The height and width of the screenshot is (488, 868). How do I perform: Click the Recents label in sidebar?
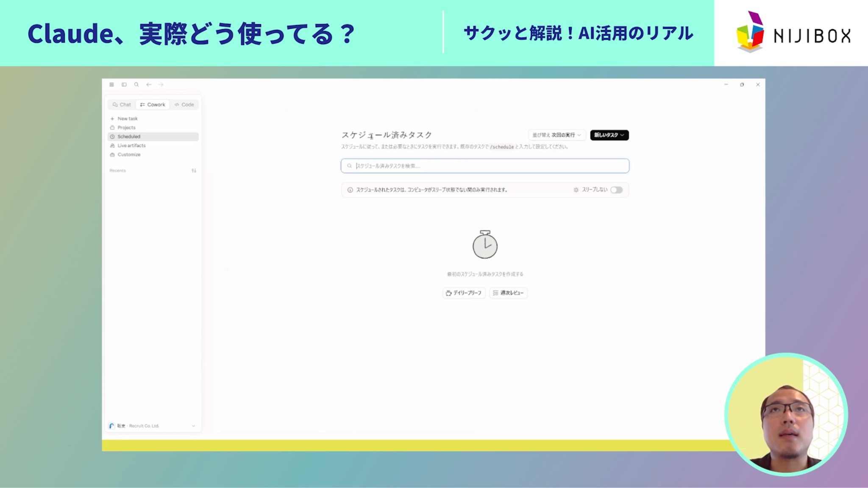coord(117,171)
